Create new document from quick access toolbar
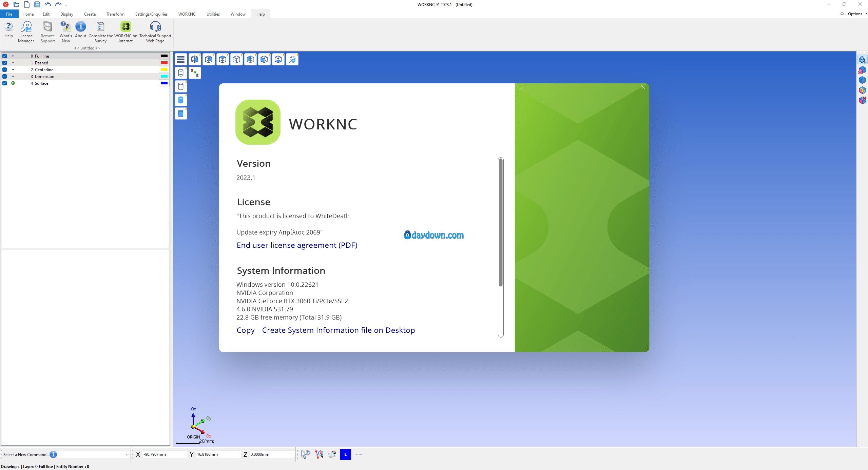868x470 pixels. click(27, 4)
